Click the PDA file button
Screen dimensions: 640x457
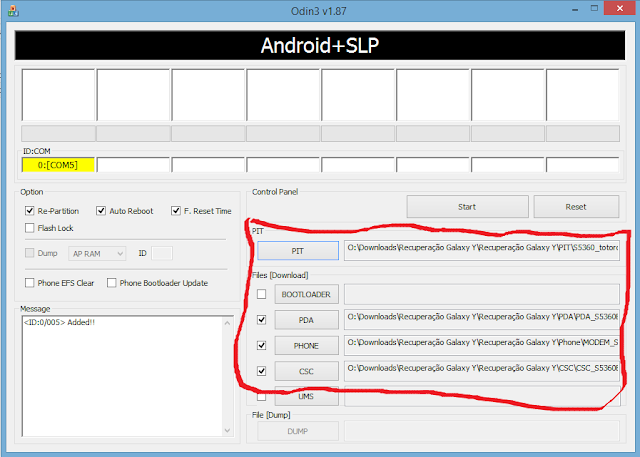coord(306,320)
